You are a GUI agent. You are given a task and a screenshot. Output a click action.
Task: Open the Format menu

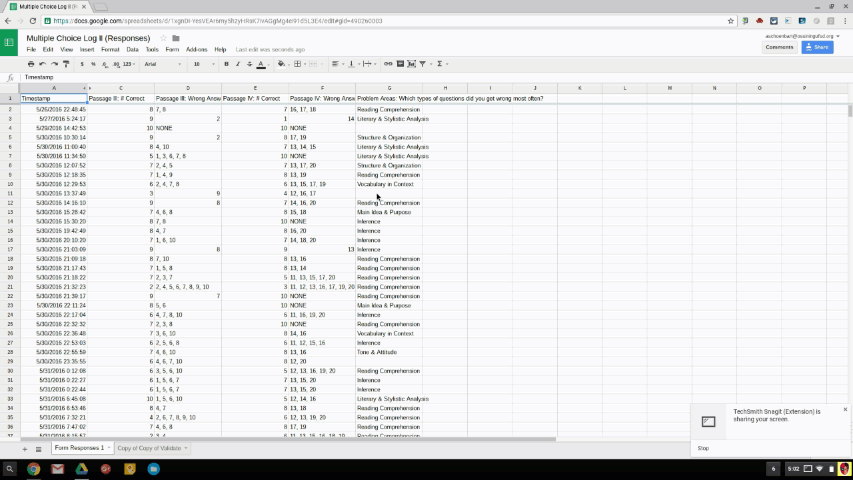click(110, 50)
